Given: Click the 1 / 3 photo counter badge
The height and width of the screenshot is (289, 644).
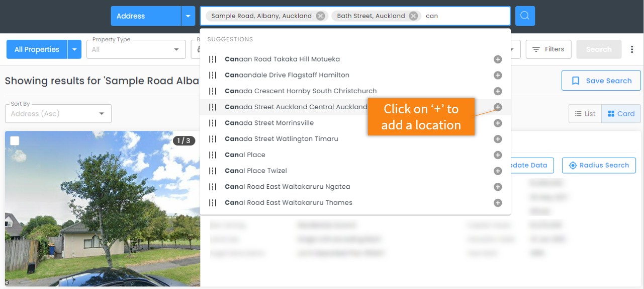Looking at the screenshot, I should (184, 140).
